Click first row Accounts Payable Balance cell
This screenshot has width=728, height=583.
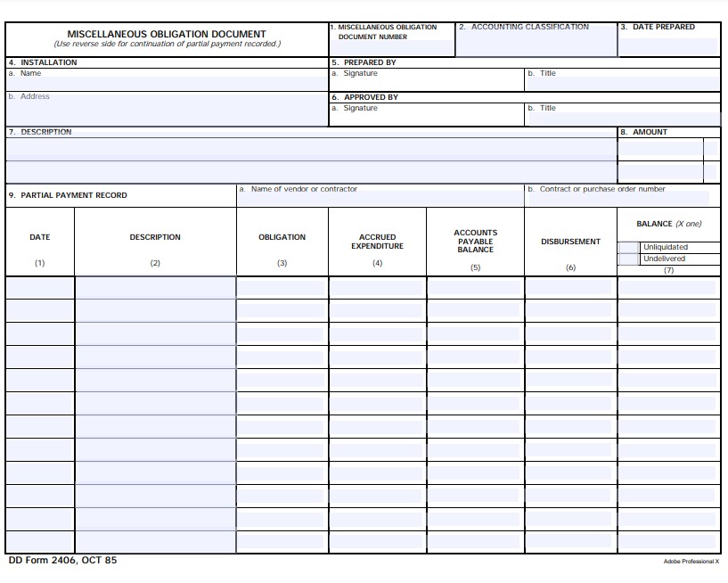[475, 288]
